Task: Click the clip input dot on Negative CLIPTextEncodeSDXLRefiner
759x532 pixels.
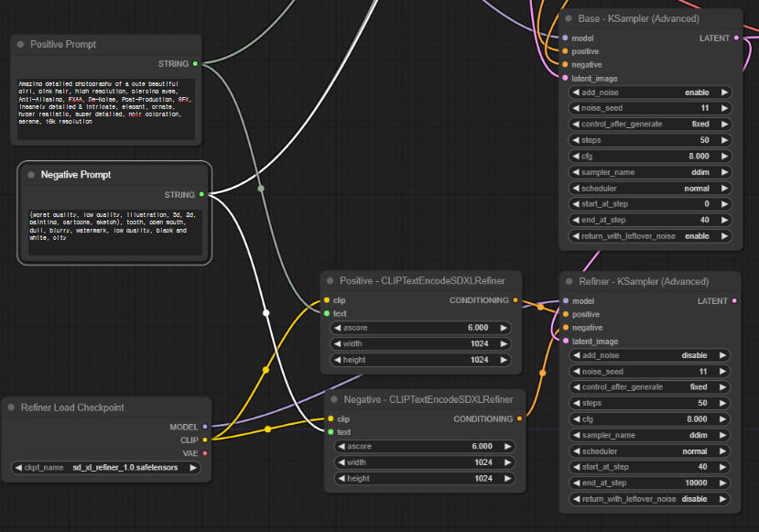Action: coord(329,418)
